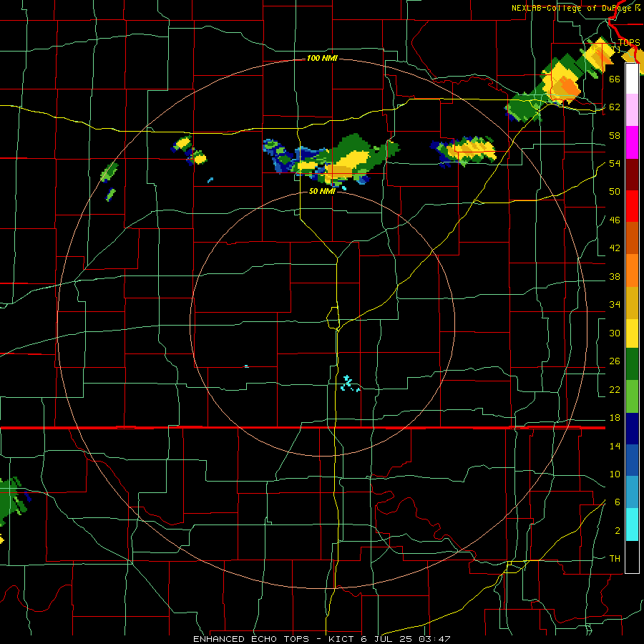Click the "50 NMI" range ring label
Image resolution: width=644 pixels, height=644 pixels.
(322, 191)
